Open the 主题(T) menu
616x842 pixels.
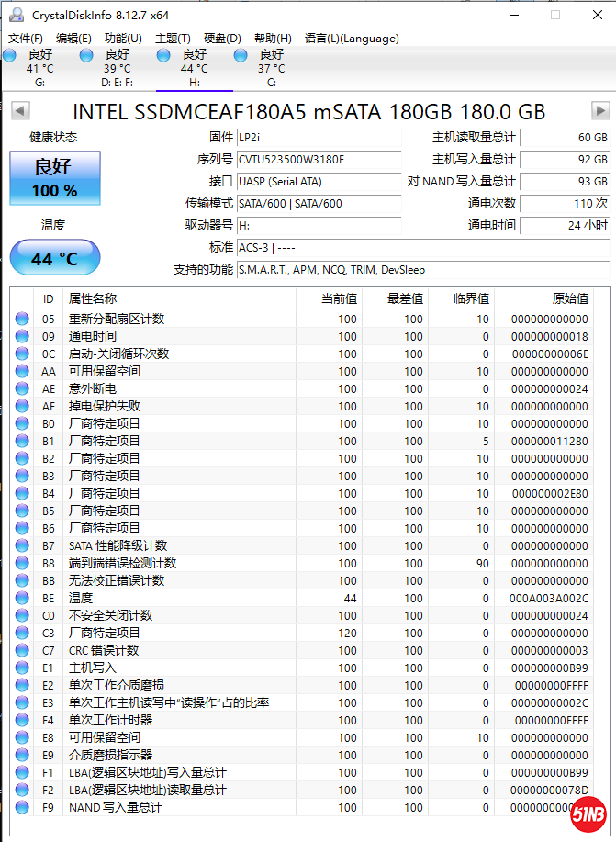(x=173, y=38)
